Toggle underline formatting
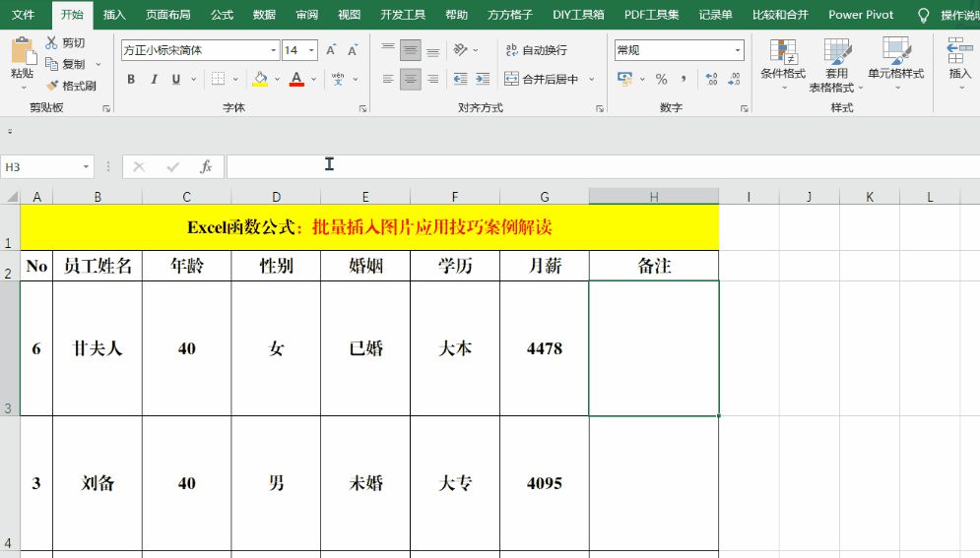 point(175,80)
